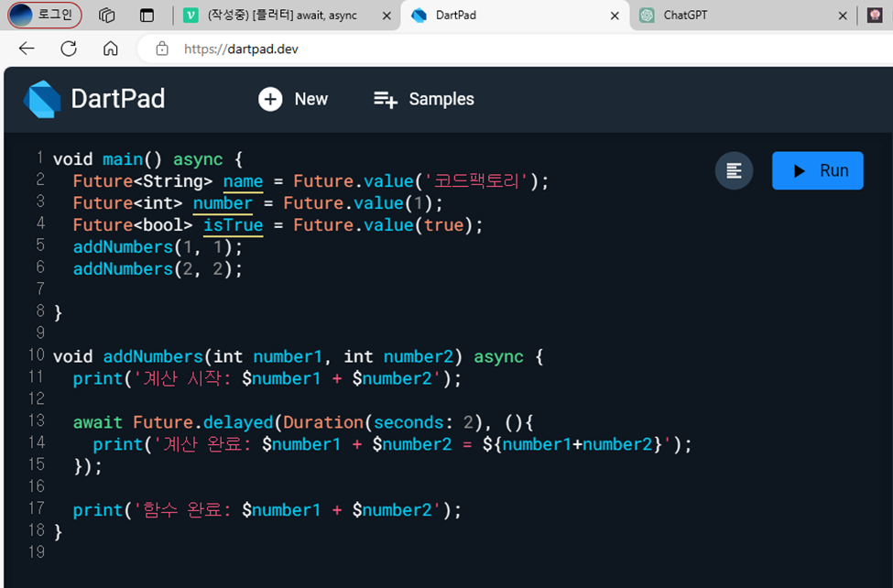Screen dimensions: 893x588
Task: Create a new pad with New button
Action: [x=293, y=99]
